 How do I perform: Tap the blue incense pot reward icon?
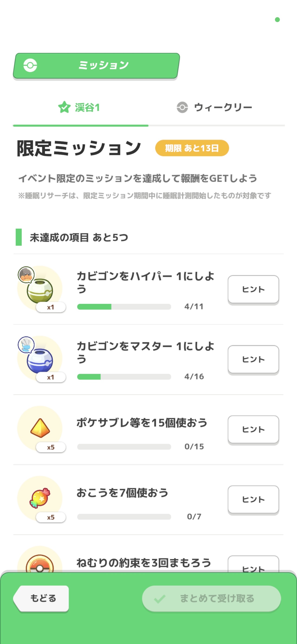tap(40, 360)
